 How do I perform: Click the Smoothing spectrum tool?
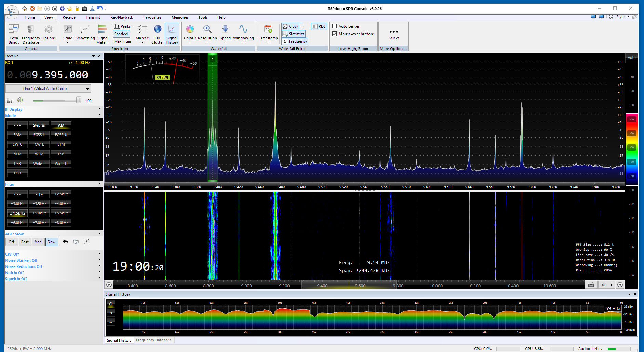[85, 30]
